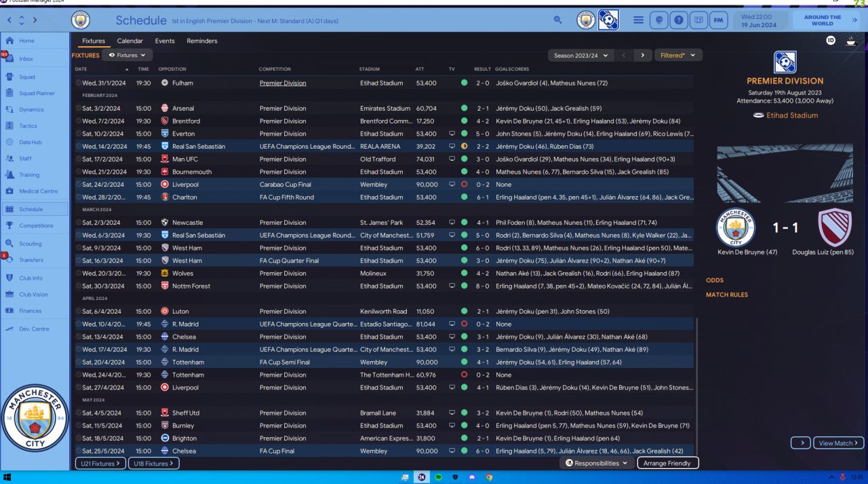The image size is (868, 484).
Task: Select the Arsenal fixture row
Action: (384, 108)
